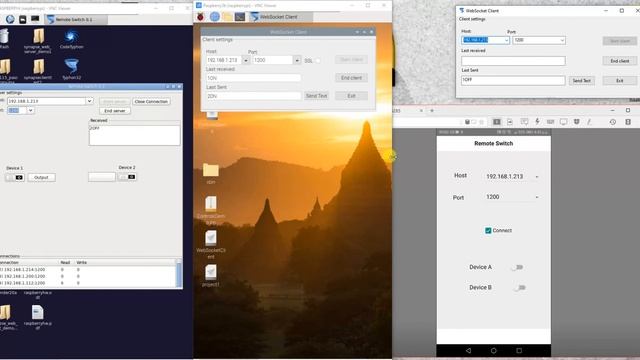The image size is (640, 360).
Task: Open the Typhon32 desktop icon
Action: pyautogui.click(x=71, y=69)
